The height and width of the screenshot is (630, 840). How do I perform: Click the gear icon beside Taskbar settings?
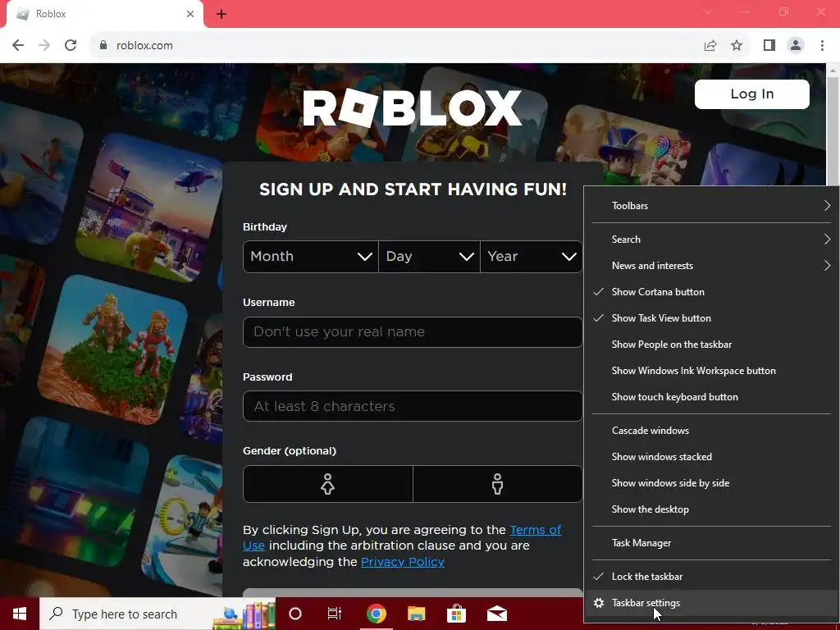599,603
